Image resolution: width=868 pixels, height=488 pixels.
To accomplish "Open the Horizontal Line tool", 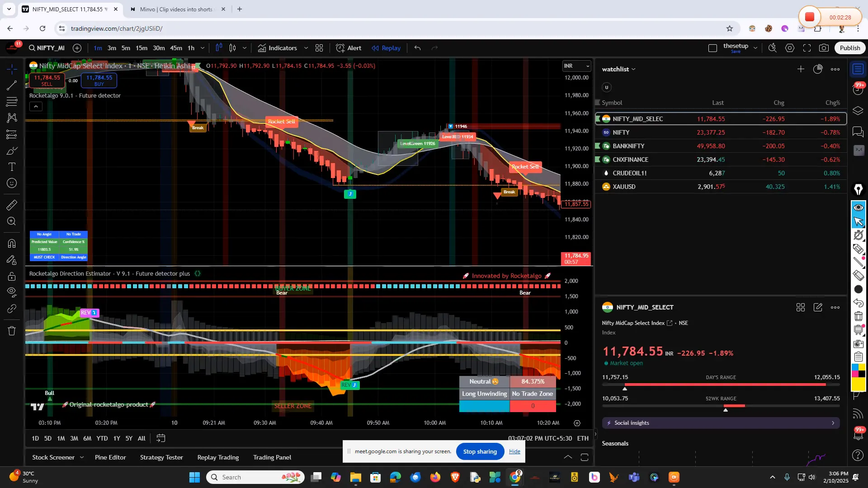I will (x=12, y=101).
